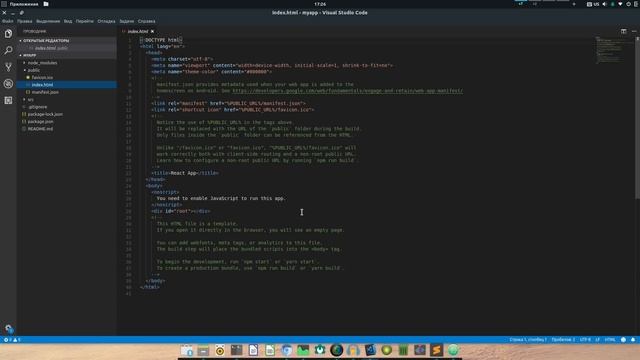Open the globe browser icon in dock
Screen dimensions: 640x360
(x=336, y=350)
